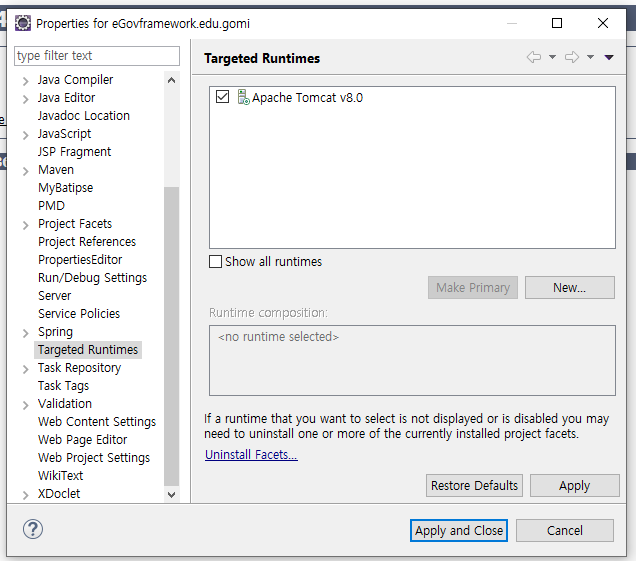Select Service Policies page
The image size is (636, 561).
[x=79, y=314]
